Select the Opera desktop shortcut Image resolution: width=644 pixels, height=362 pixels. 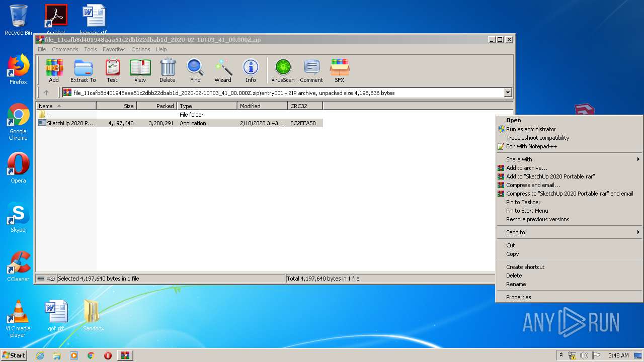(x=18, y=168)
